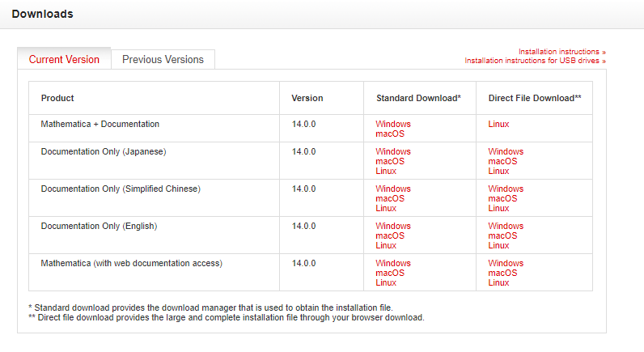Get Japanese documentation standard Linux download
644x352 pixels.
coord(386,171)
